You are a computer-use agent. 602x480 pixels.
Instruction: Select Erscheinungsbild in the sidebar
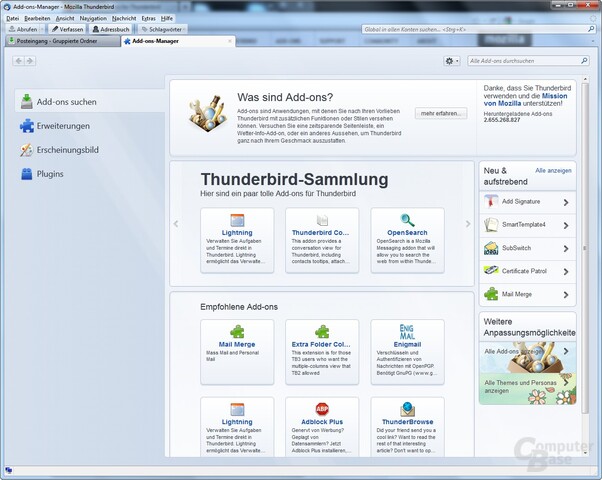click(x=89, y=150)
